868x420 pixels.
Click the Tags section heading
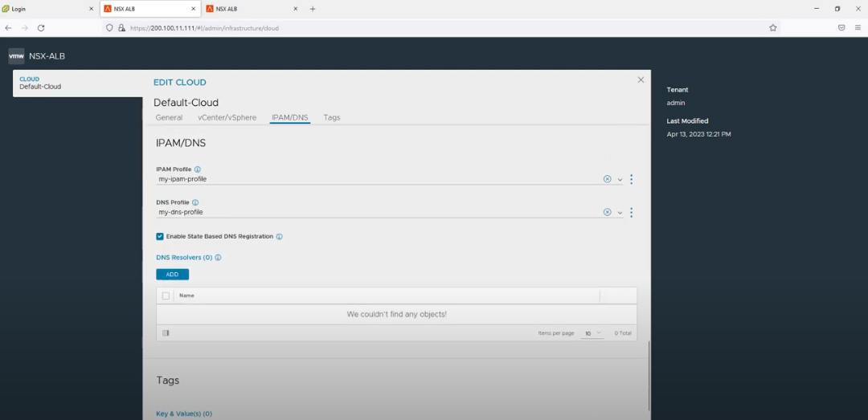pos(168,381)
